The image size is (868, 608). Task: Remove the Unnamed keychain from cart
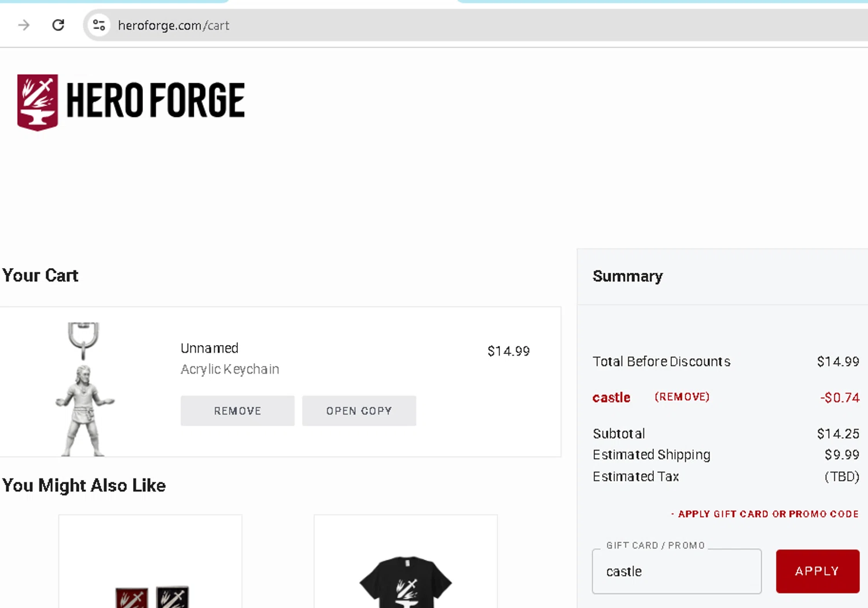[x=237, y=411]
